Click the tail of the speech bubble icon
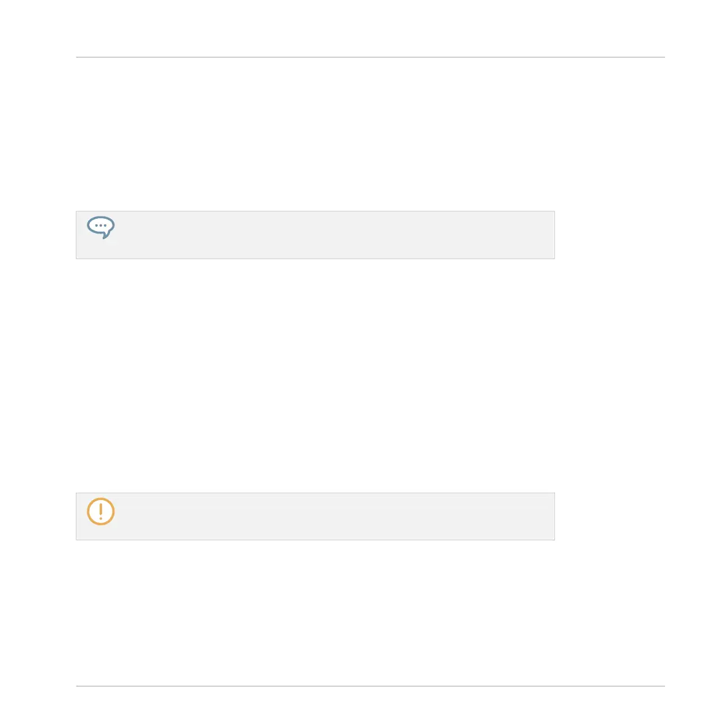This screenshot has width=728, height=728. (106, 235)
